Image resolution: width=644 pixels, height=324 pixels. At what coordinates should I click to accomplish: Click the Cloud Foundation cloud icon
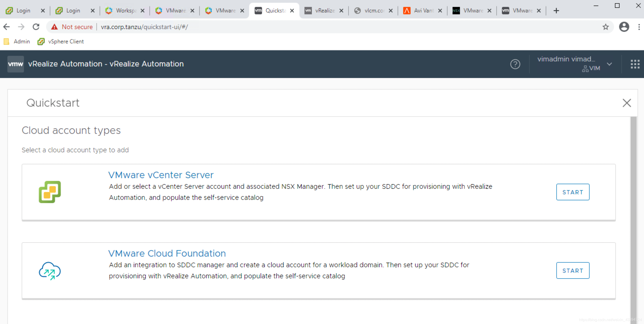click(50, 270)
